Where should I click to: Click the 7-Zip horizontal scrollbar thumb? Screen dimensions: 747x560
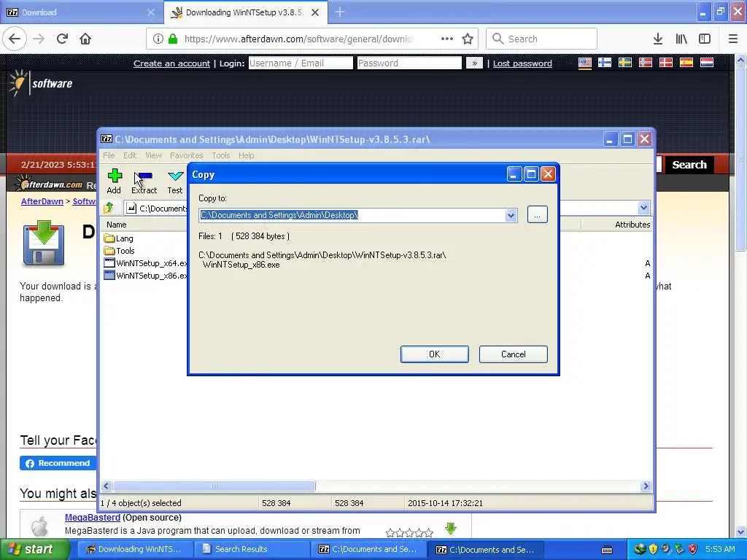pyautogui.click(x=214, y=486)
